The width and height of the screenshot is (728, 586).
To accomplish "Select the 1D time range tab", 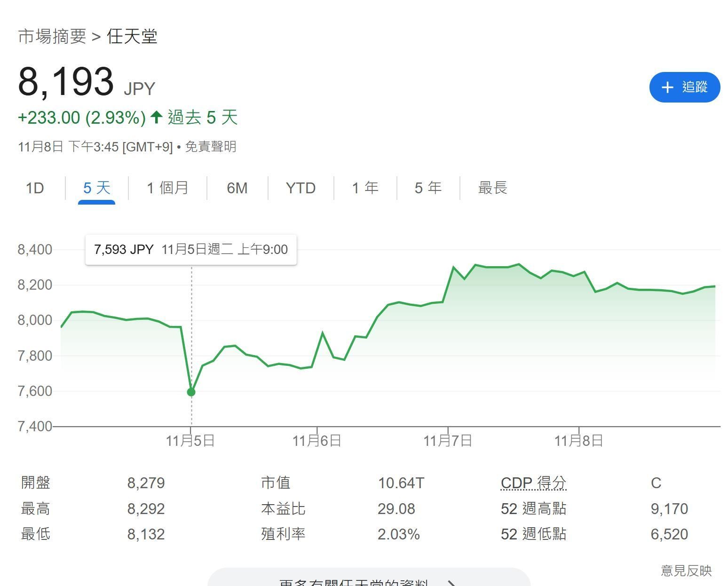I will coord(35,188).
